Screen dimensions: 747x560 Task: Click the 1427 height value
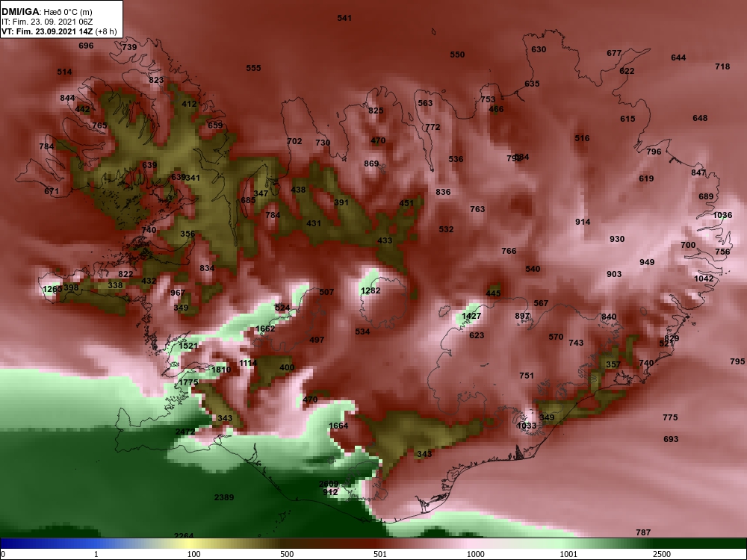coord(471,316)
